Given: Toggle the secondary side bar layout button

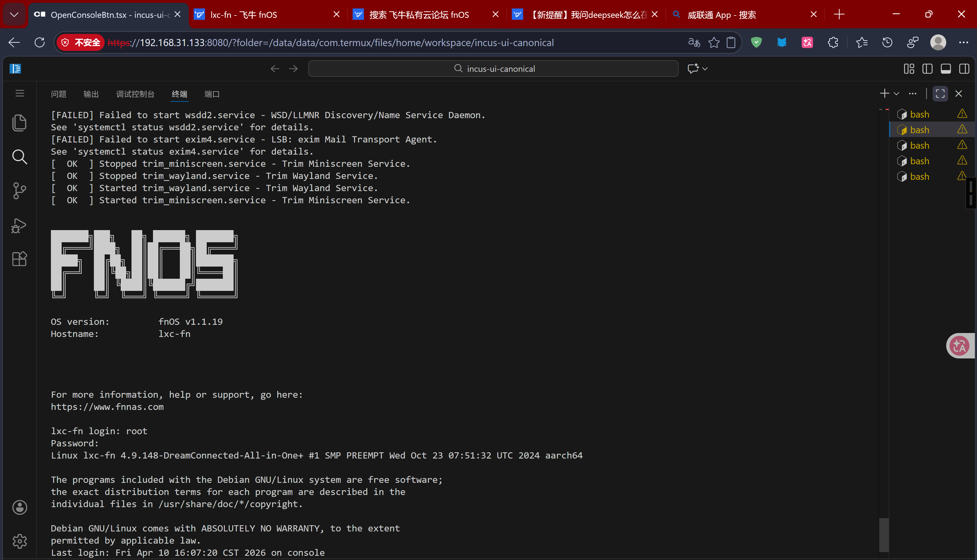Looking at the screenshot, I should [x=964, y=69].
